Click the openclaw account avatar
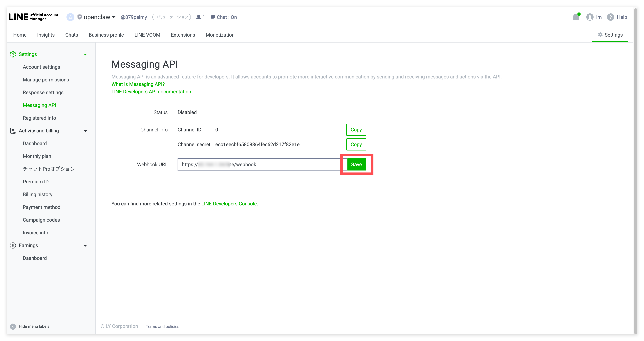The height and width of the screenshot is (341, 644). click(70, 17)
